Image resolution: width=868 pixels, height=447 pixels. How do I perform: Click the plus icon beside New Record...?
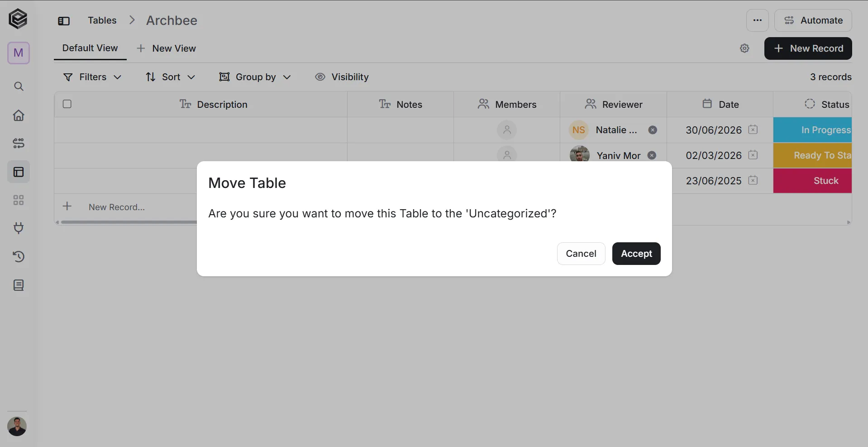(778, 48)
